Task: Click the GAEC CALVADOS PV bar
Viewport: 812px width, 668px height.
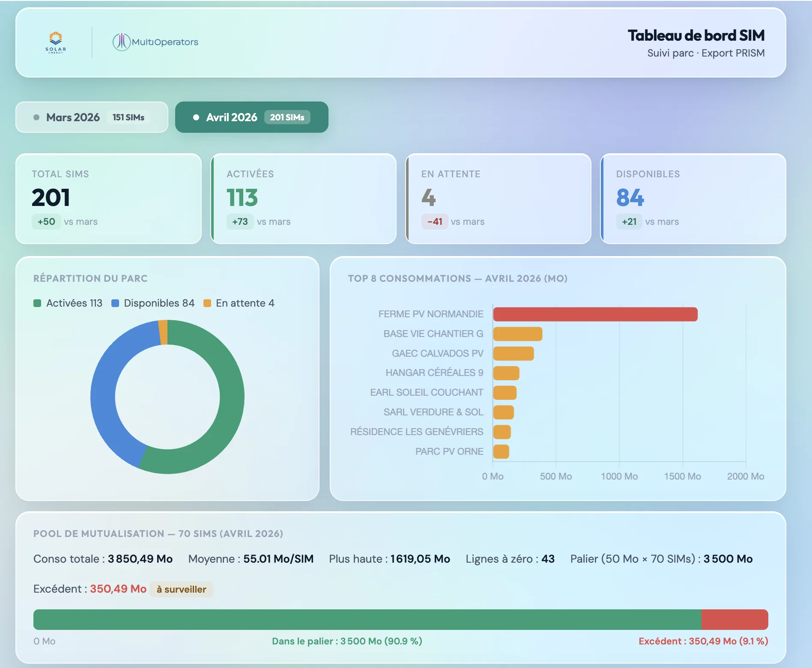Action: pyautogui.click(x=513, y=354)
